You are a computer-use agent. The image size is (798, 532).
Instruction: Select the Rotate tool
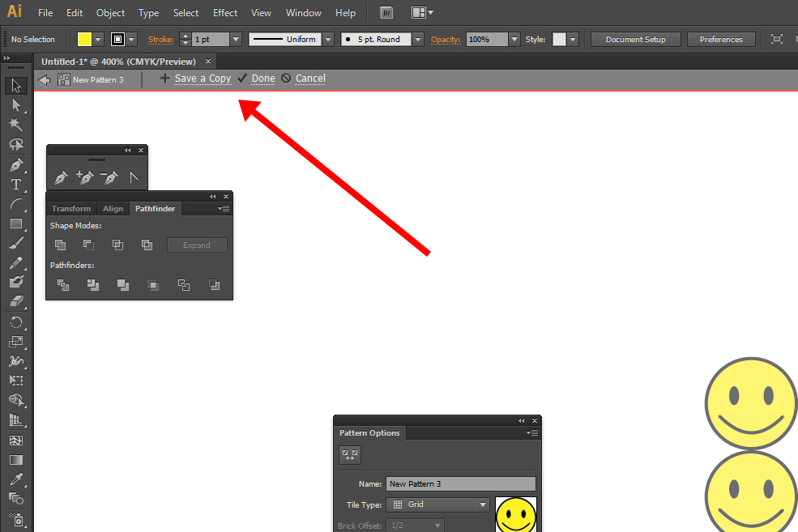[16, 322]
